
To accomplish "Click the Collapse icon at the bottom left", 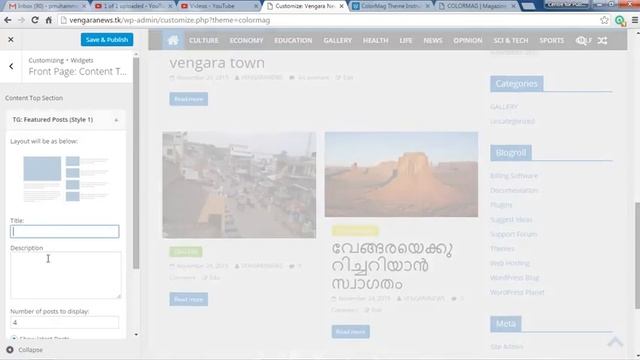I will (x=10, y=350).
